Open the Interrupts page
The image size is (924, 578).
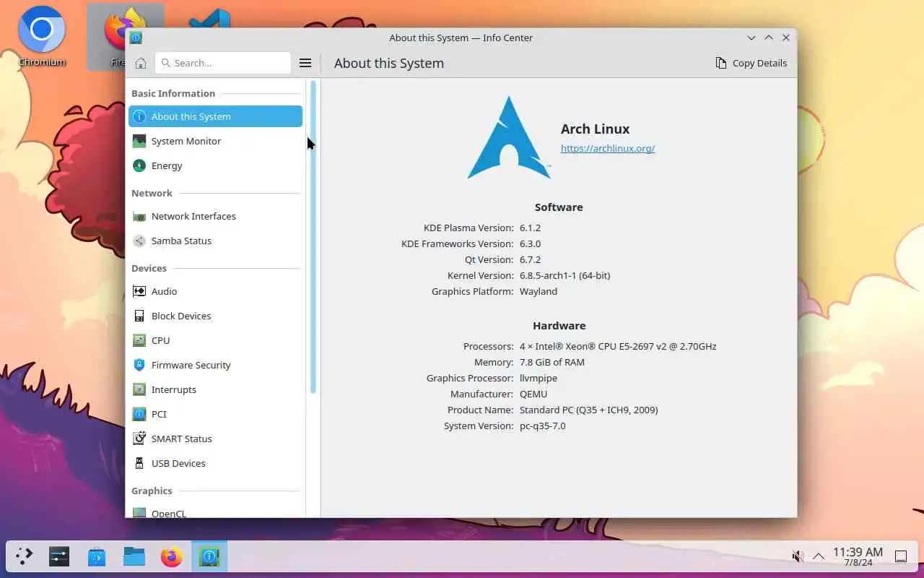215,389
